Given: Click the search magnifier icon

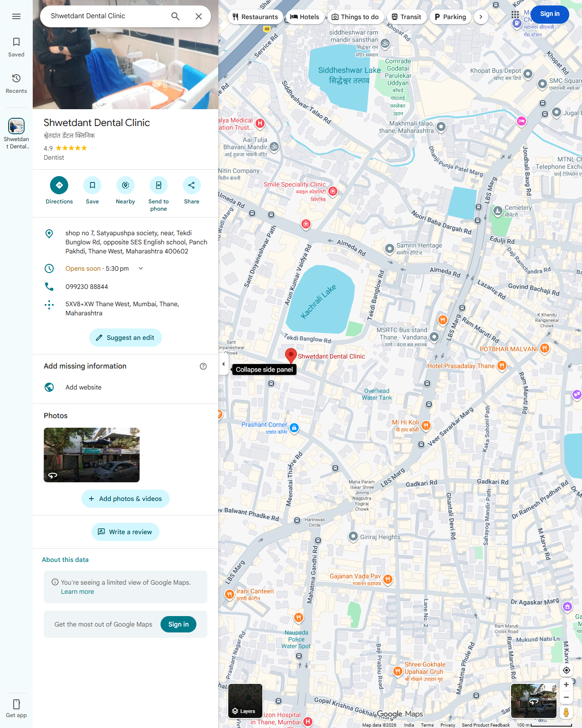Looking at the screenshot, I should click(x=176, y=16).
